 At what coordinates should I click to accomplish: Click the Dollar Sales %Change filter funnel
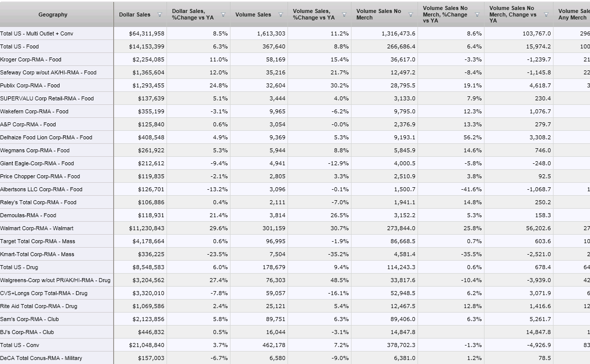click(223, 15)
